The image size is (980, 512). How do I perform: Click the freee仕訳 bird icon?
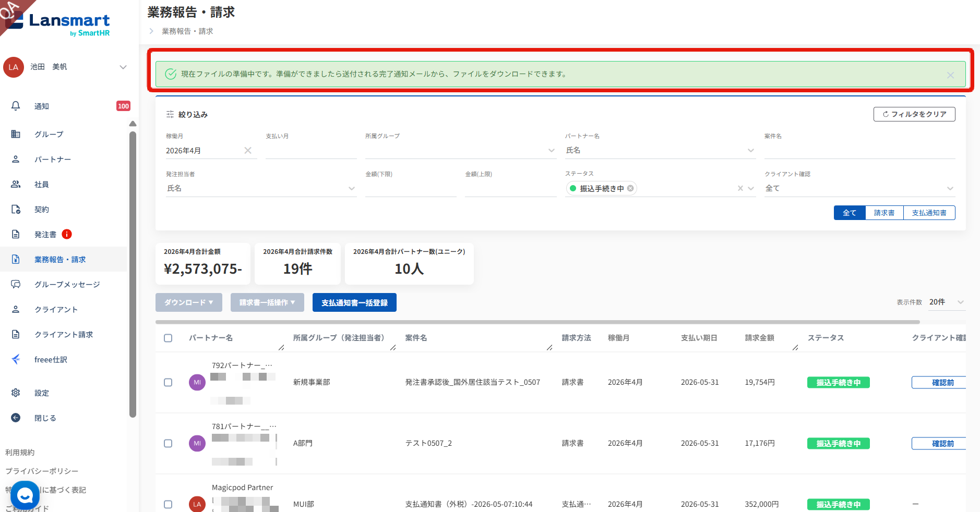point(16,359)
